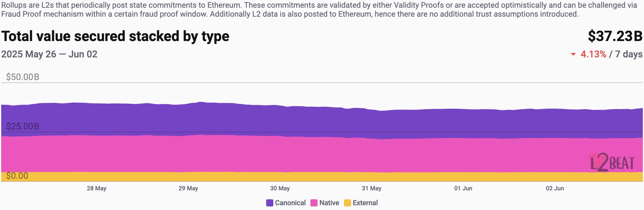
Task: Select the 30 May axis label
Action: point(280,188)
